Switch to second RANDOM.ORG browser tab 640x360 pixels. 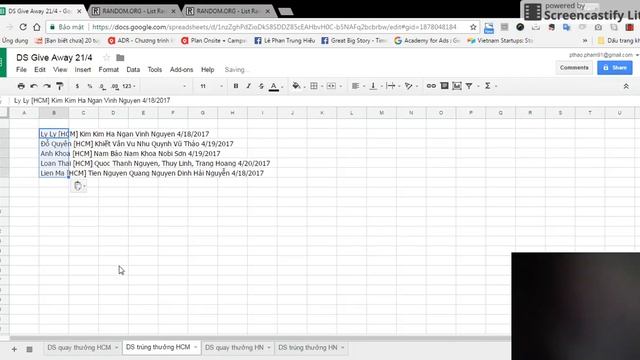(x=229, y=11)
